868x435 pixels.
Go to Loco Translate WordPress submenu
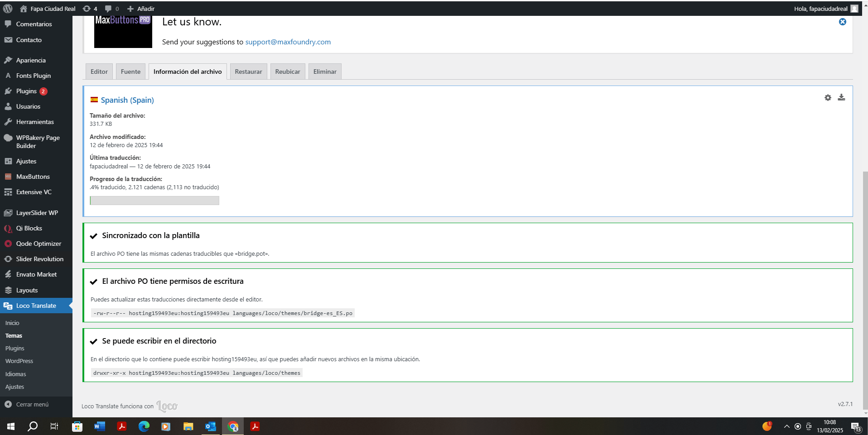(19, 361)
